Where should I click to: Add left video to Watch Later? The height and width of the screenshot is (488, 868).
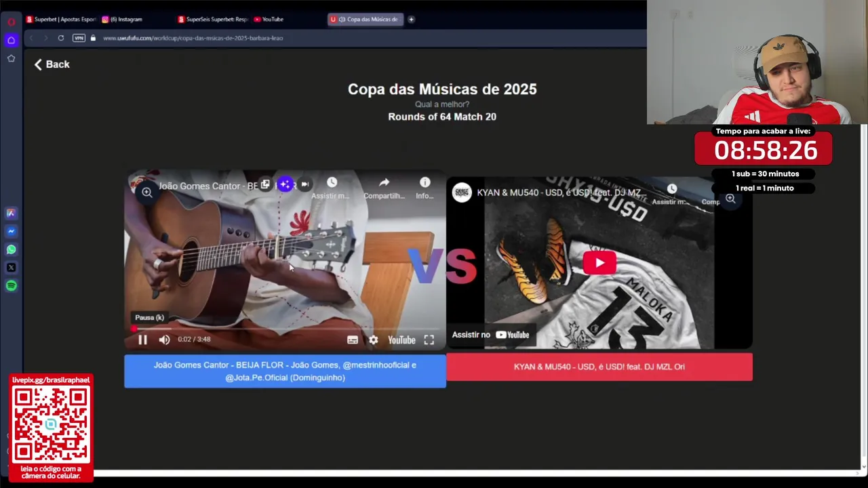click(x=332, y=188)
